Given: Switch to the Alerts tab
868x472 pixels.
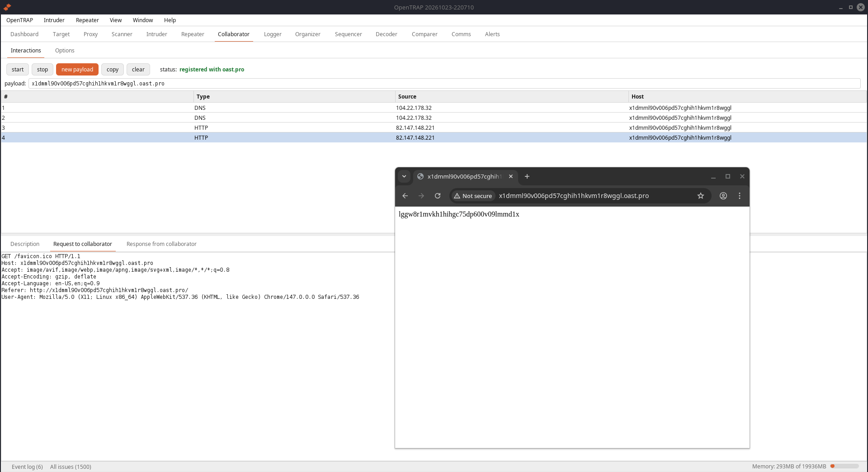Looking at the screenshot, I should (x=492, y=34).
